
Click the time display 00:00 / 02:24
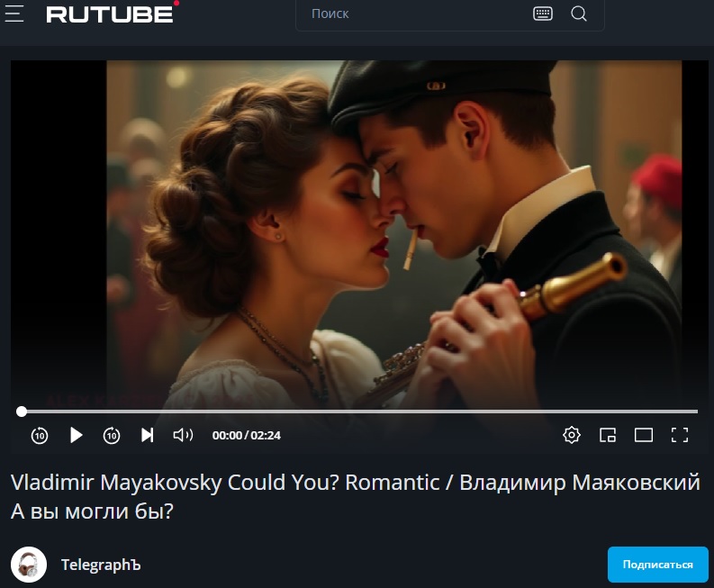pyautogui.click(x=247, y=436)
